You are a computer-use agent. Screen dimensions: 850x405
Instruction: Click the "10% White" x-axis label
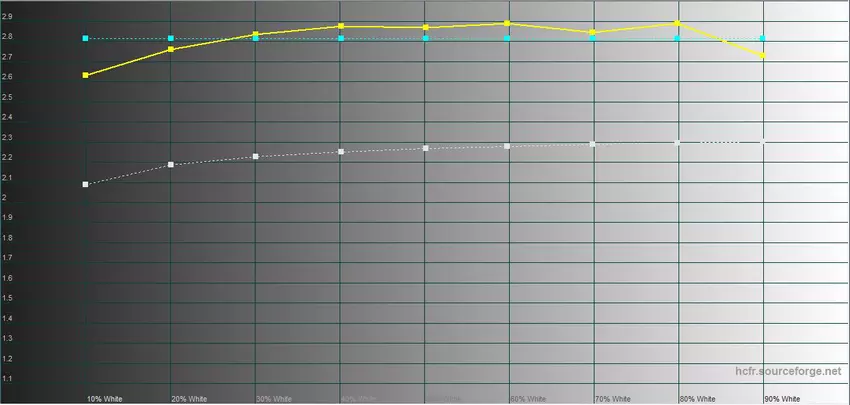tap(106, 397)
